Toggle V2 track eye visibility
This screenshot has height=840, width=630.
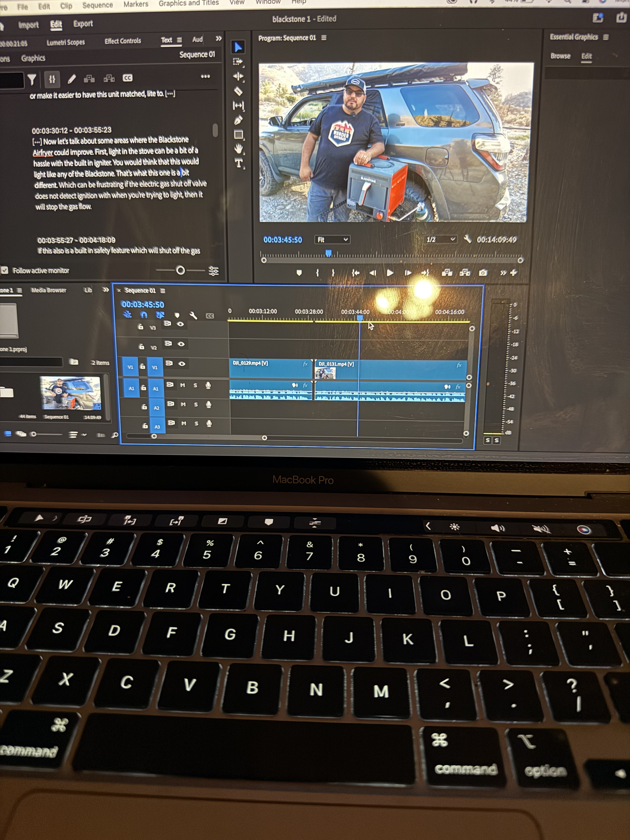point(181,344)
